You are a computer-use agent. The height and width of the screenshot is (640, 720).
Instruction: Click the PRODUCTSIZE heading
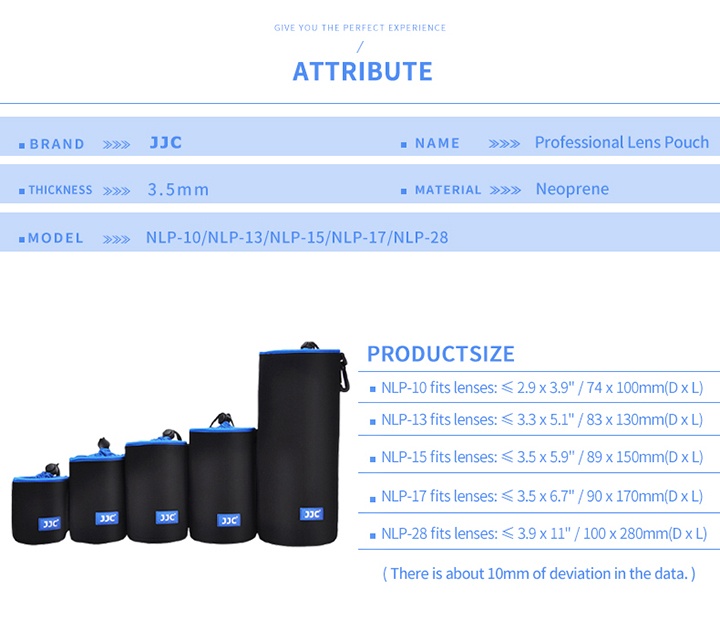pos(440,353)
